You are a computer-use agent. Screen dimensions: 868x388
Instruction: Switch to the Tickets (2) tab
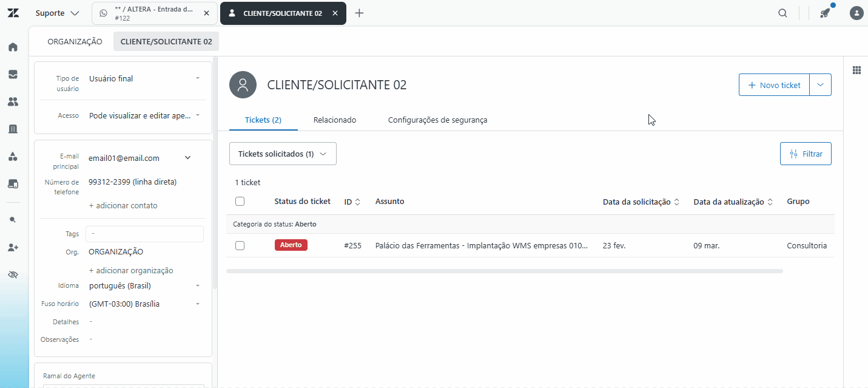pyautogui.click(x=263, y=120)
